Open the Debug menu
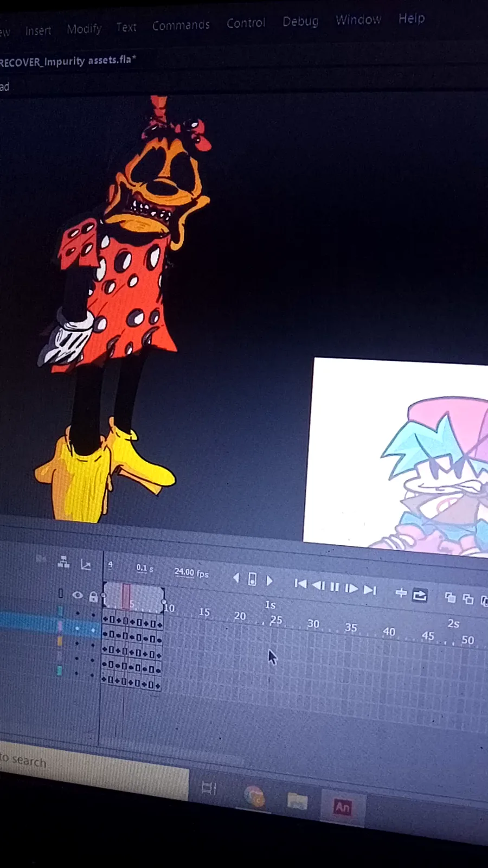 point(300,21)
